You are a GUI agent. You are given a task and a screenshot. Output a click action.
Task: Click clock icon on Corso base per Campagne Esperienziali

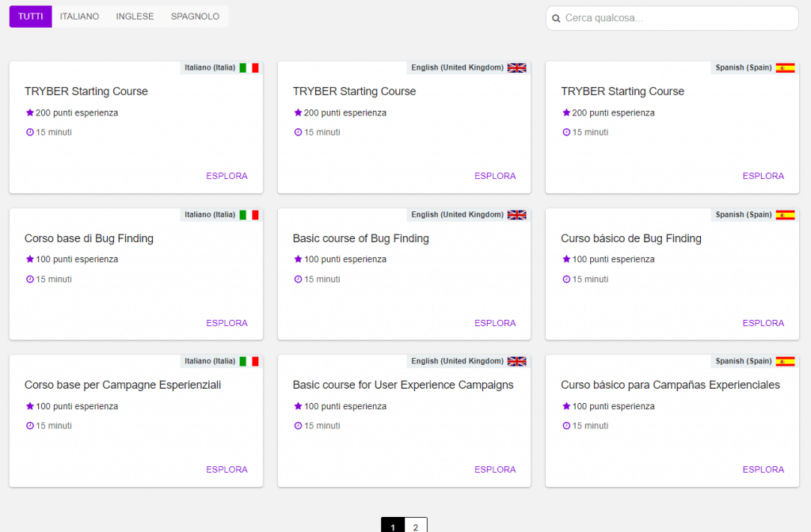coord(30,425)
